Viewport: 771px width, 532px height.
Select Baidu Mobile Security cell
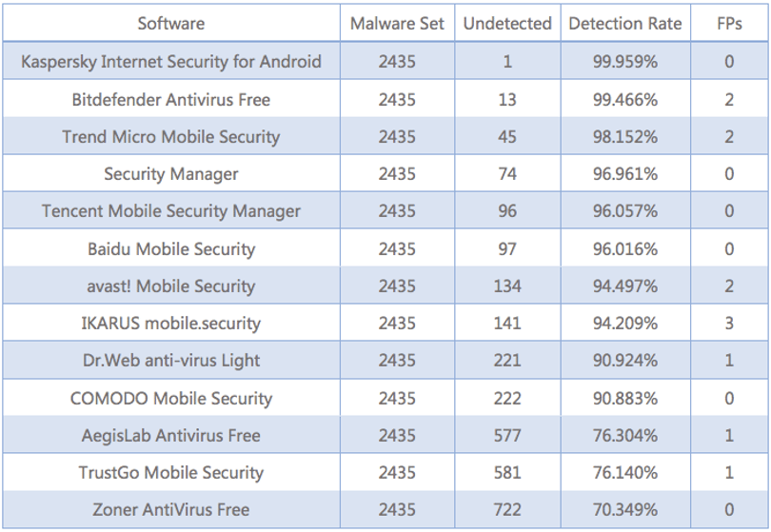point(171,248)
